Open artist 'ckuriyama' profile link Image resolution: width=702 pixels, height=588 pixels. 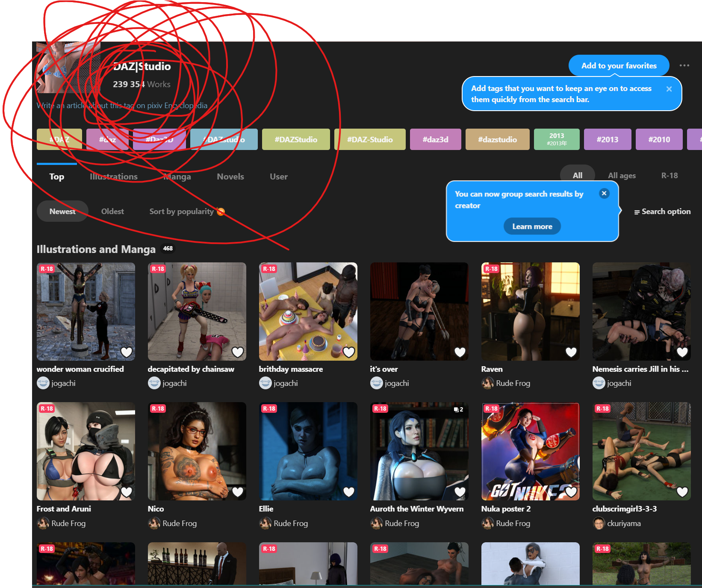[x=624, y=523]
